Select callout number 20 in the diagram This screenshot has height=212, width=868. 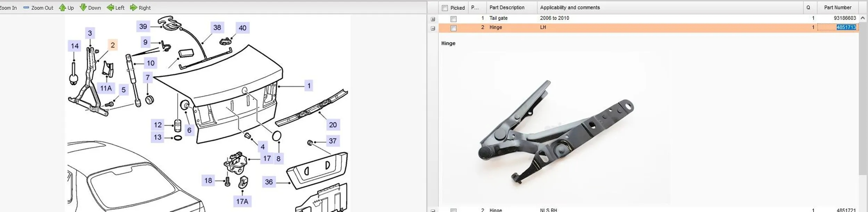333,125
